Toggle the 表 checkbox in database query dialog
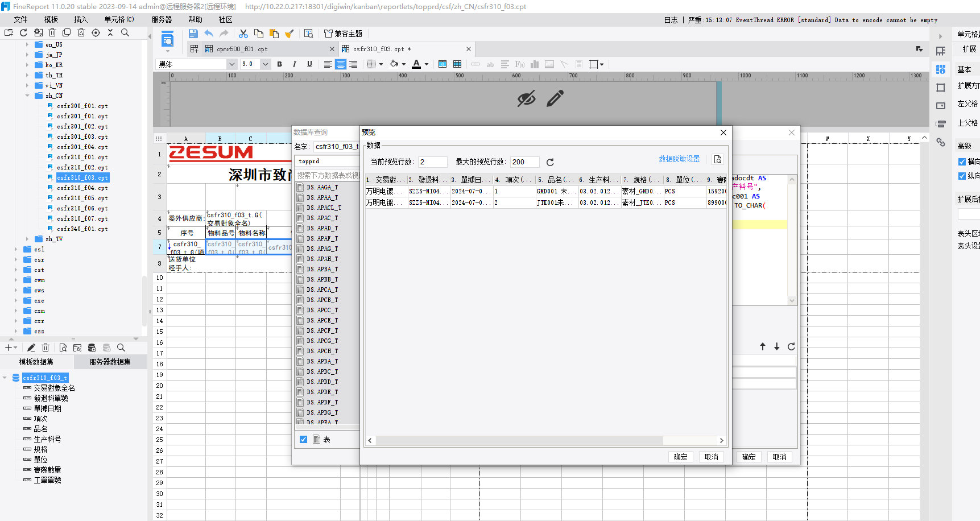The width and height of the screenshot is (980, 521). pyautogui.click(x=303, y=439)
